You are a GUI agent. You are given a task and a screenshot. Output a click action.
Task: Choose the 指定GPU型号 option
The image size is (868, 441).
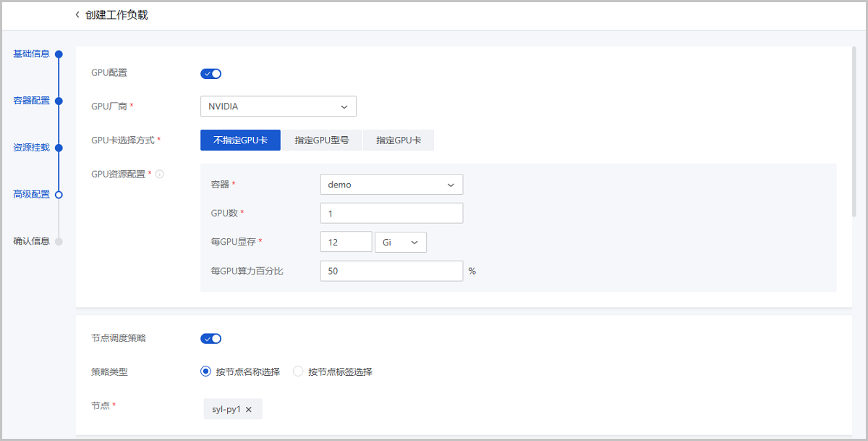point(322,140)
